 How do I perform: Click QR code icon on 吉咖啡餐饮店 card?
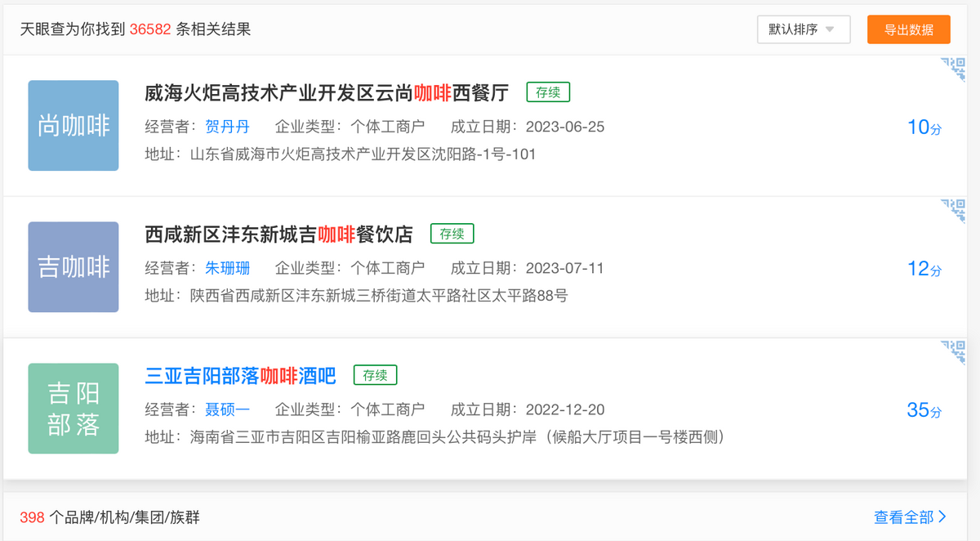point(954,211)
